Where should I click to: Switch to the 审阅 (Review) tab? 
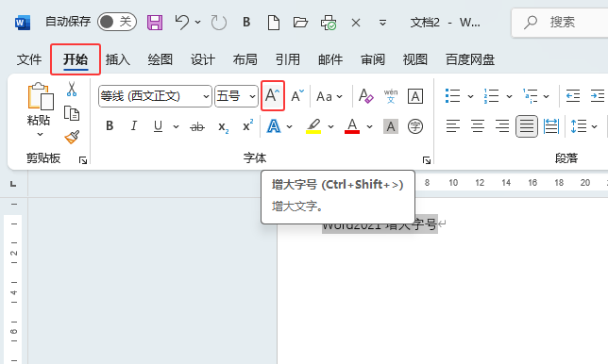pyautogui.click(x=373, y=59)
